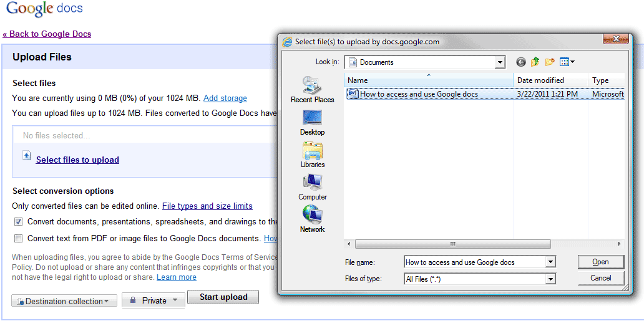Enable Convert text from PDF or image files
The width and height of the screenshot is (644, 321).
coord(19,239)
